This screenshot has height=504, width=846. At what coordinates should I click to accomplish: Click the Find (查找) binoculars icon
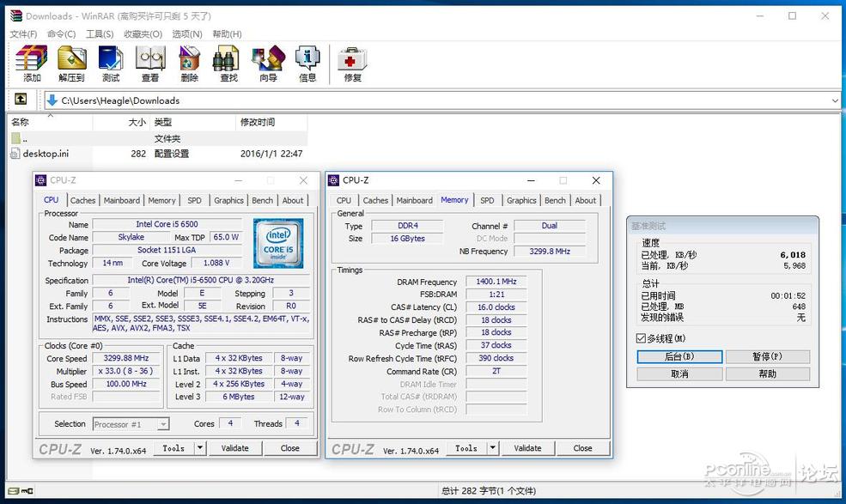(x=228, y=64)
